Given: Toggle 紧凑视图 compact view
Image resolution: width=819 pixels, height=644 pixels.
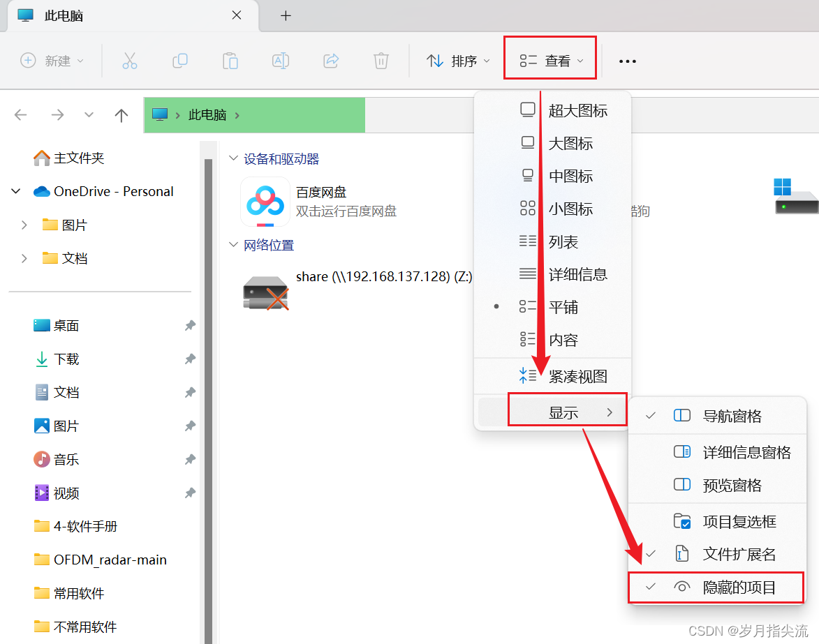Looking at the screenshot, I should pos(552,376).
